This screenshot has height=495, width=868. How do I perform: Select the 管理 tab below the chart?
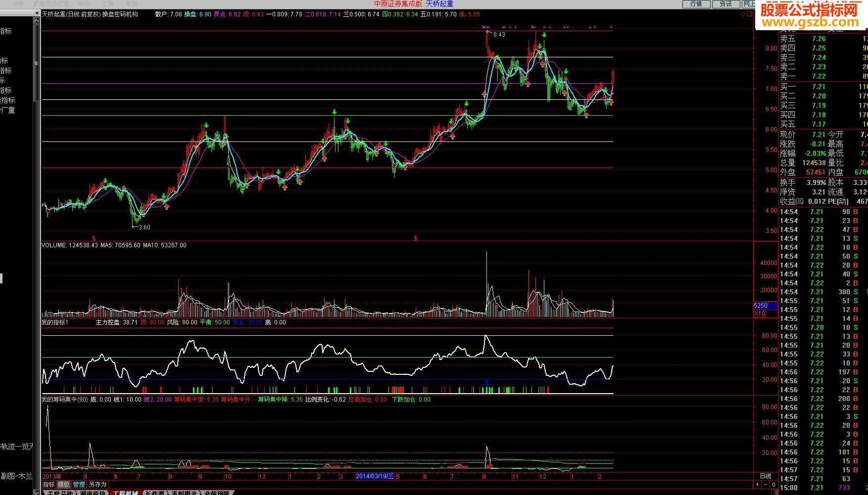[79, 485]
